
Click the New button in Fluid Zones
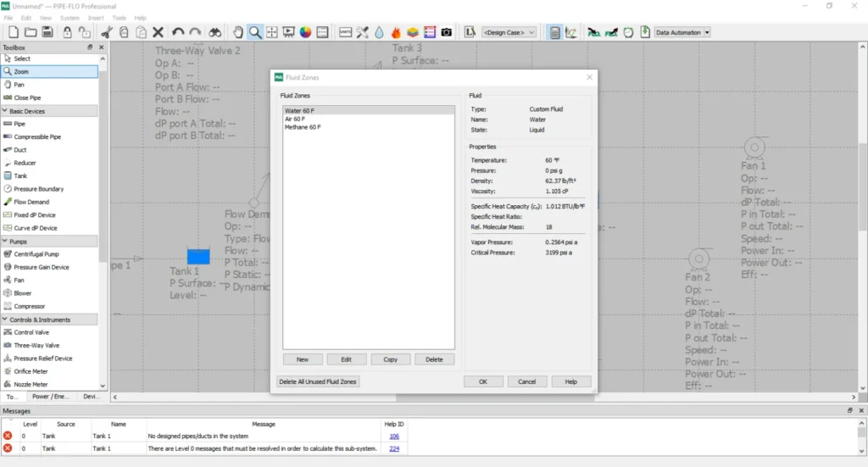point(303,359)
